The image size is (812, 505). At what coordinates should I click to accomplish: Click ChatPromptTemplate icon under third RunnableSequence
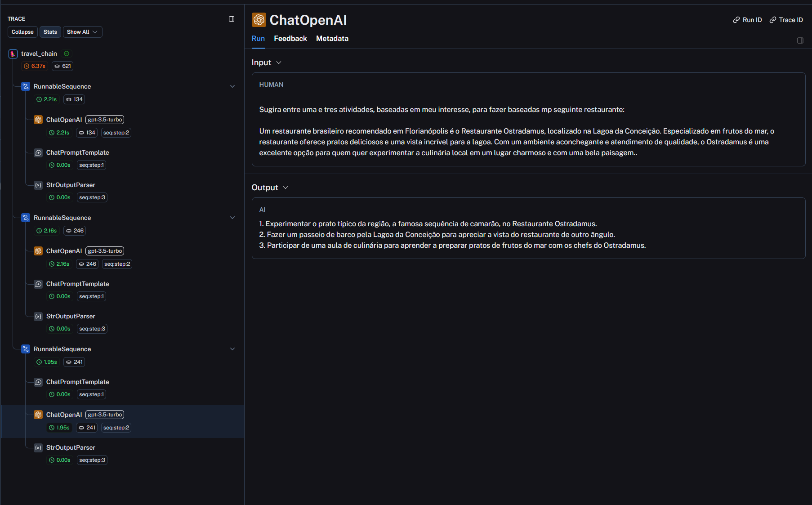pyautogui.click(x=38, y=382)
